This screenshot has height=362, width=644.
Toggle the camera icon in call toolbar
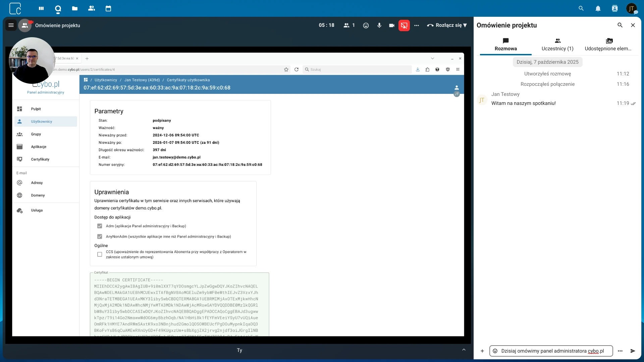click(391, 25)
